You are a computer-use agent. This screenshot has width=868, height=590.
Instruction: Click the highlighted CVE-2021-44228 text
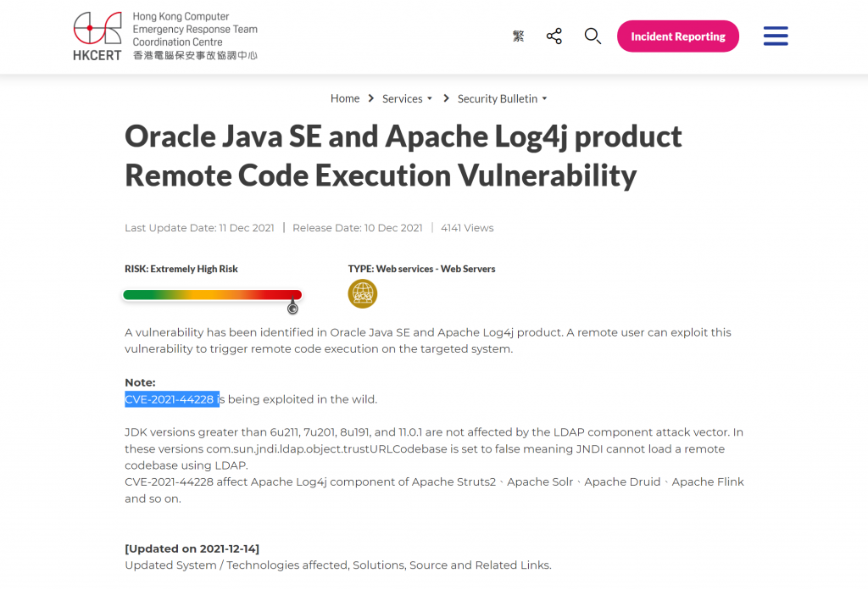click(170, 399)
